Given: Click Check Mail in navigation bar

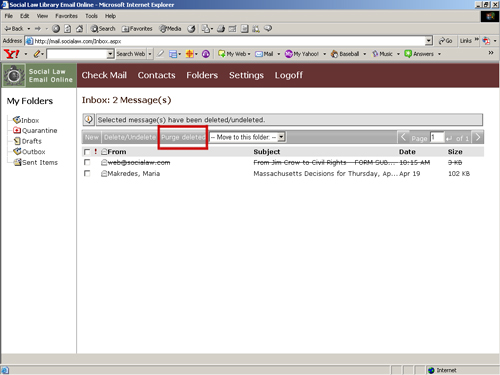Looking at the screenshot, I should click(104, 75).
